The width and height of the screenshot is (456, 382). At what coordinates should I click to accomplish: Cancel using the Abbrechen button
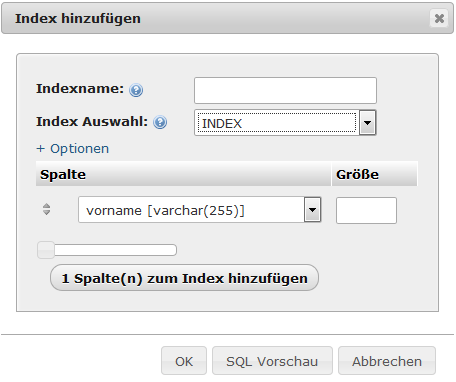[387, 361]
